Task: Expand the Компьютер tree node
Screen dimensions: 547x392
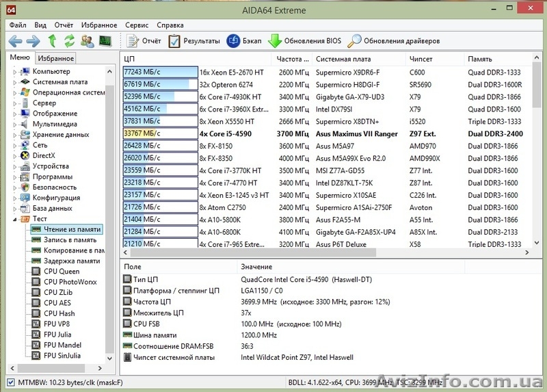Action: click(x=16, y=71)
